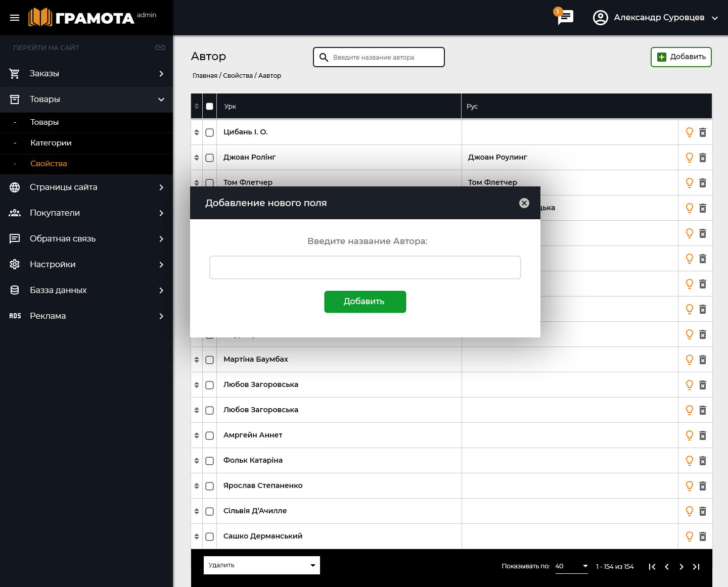The width and height of the screenshot is (728, 587).
Task: Check the Сашко Дерманський row checkbox
Action: [209, 536]
